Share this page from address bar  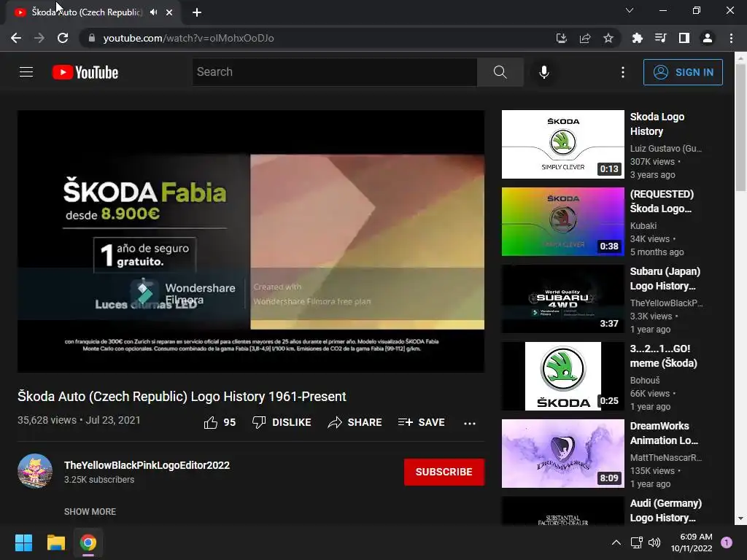coord(585,38)
